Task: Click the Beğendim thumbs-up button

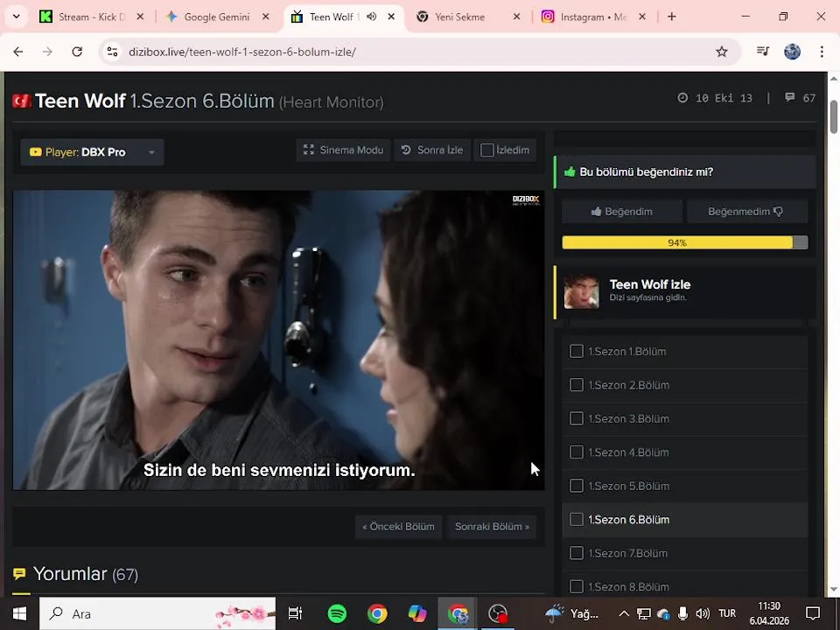Action: (622, 212)
